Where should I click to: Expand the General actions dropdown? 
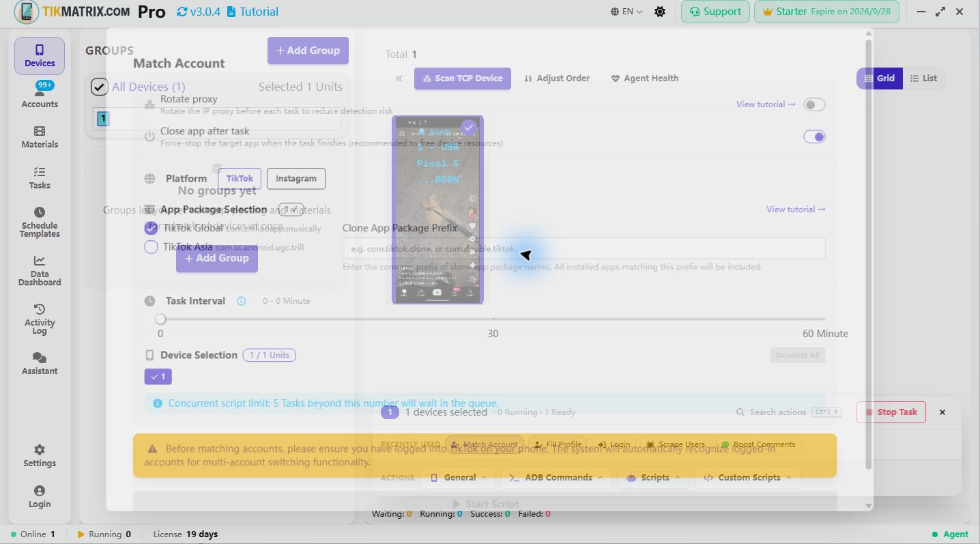(459, 478)
